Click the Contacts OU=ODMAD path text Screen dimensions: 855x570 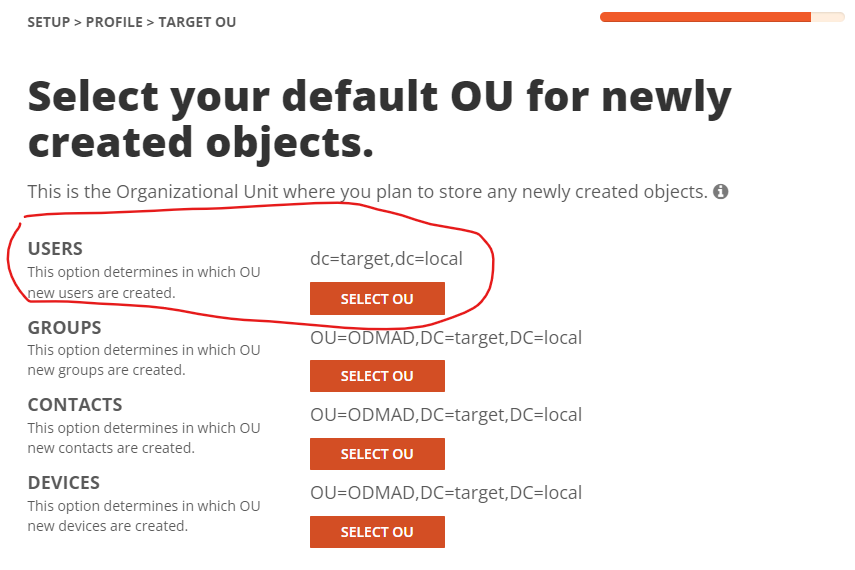pyautogui.click(x=446, y=415)
